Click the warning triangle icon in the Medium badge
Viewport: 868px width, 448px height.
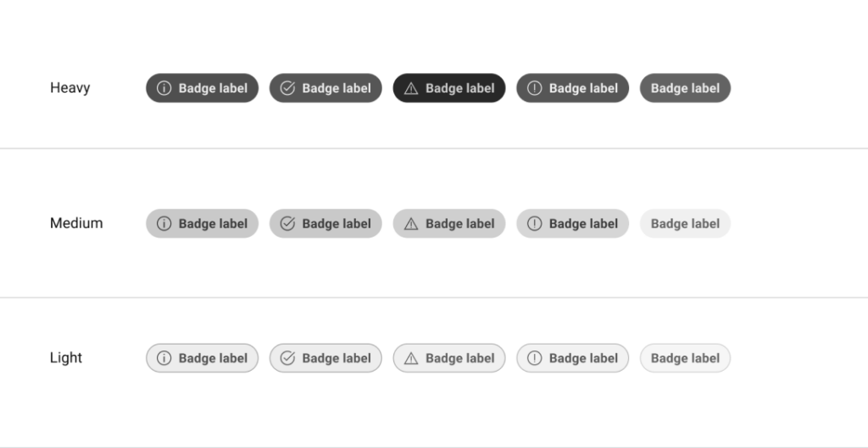[411, 224]
